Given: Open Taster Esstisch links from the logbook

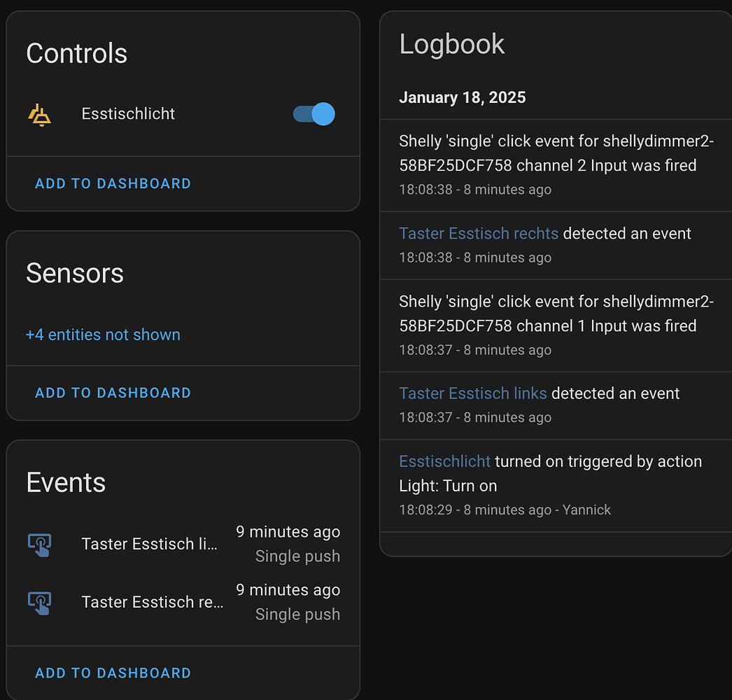Looking at the screenshot, I should (x=472, y=393).
